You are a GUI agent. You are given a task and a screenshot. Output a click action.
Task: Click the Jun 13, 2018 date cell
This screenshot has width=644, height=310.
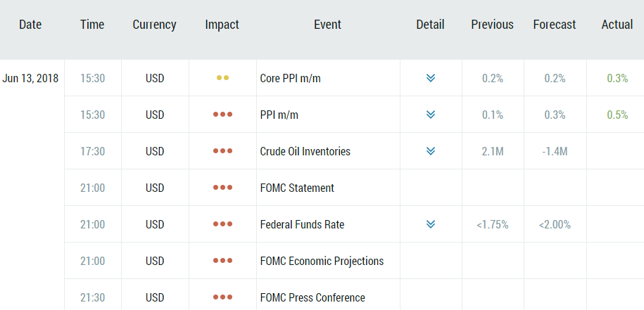point(30,78)
